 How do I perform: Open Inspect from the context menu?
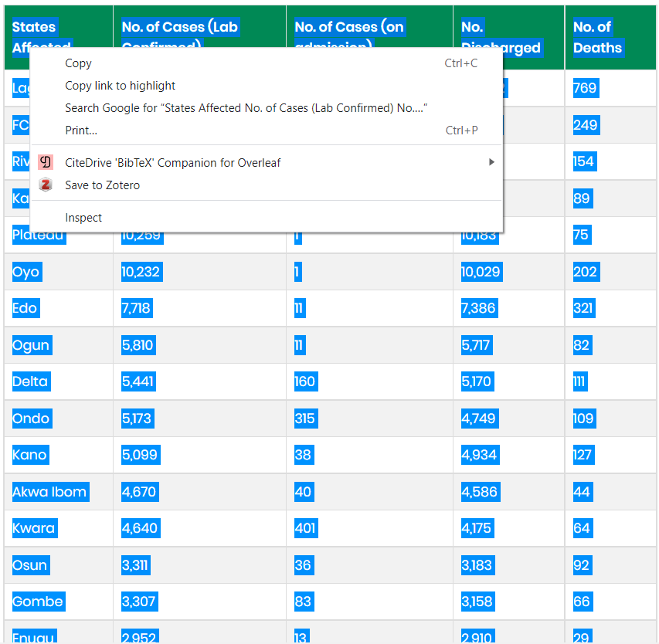tap(83, 218)
